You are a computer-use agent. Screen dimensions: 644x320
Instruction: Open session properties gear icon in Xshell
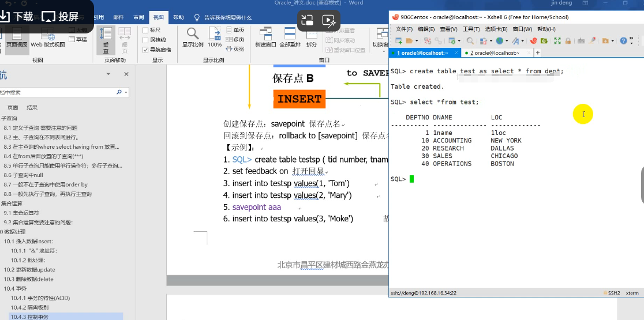(x=452, y=41)
